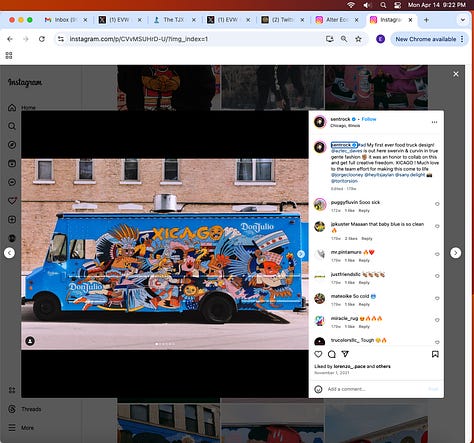This screenshot has width=474, height=443.
Task: Click the comment bubble icon under post
Action: coord(332,354)
